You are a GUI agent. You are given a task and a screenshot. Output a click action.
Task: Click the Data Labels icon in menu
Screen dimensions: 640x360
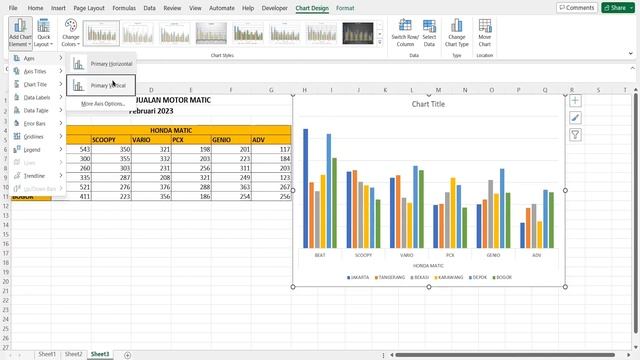tap(17, 98)
